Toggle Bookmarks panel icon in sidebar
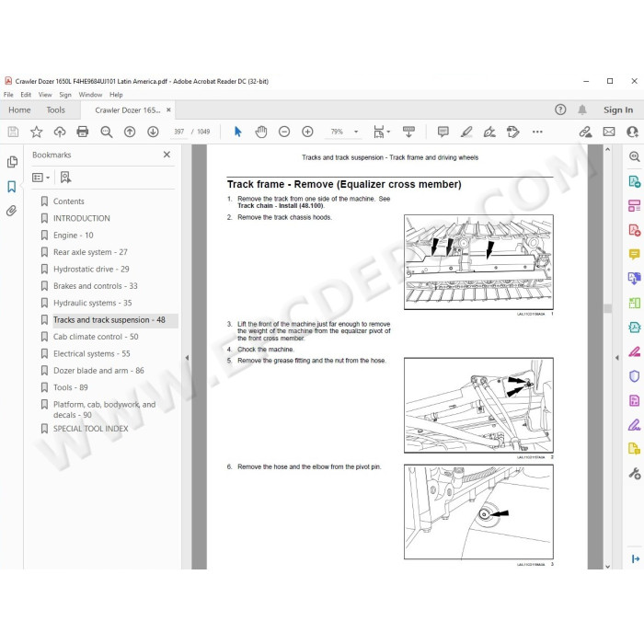This screenshot has height=644, width=644. point(11,187)
